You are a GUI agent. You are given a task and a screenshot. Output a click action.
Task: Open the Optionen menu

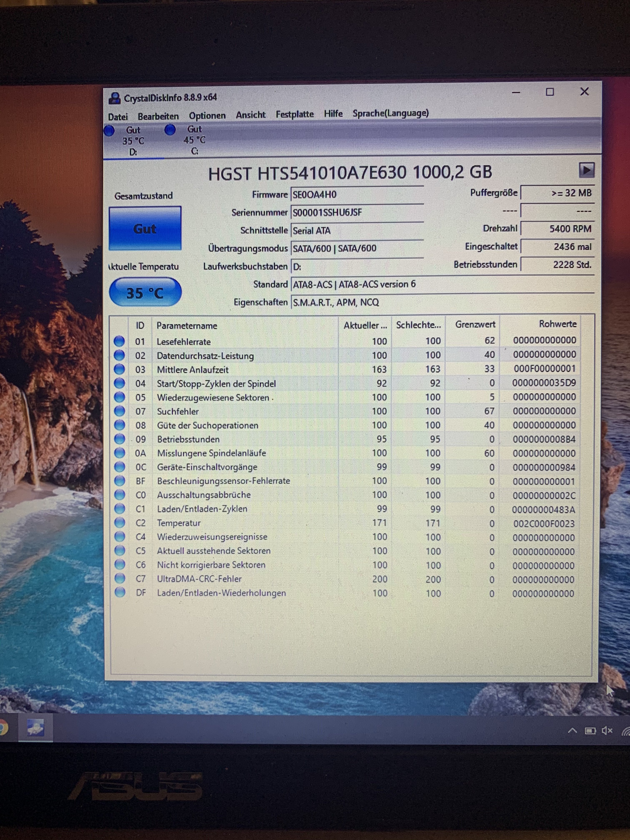(207, 115)
